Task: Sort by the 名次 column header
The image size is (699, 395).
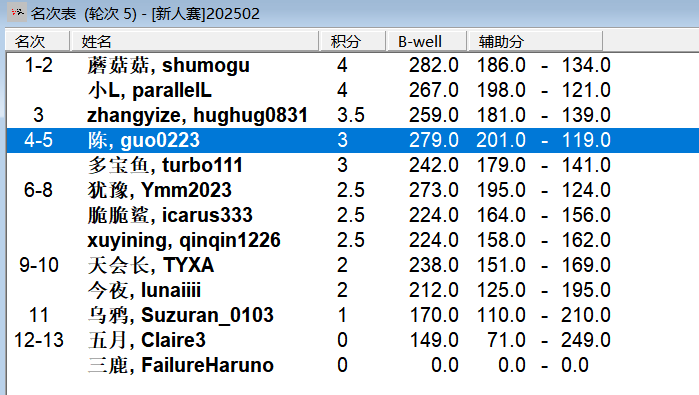Action: click(x=37, y=41)
